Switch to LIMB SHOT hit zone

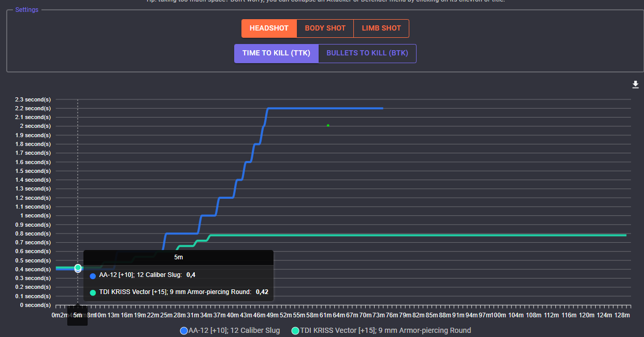click(x=381, y=28)
